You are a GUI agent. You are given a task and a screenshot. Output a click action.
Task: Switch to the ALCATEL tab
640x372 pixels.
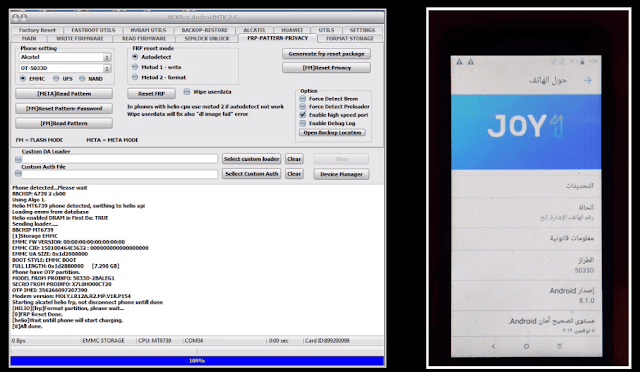click(x=254, y=30)
